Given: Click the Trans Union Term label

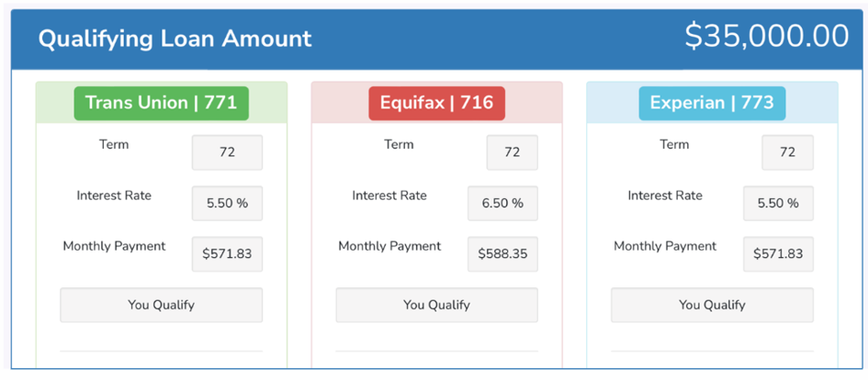Looking at the screenshot, I should (x=114, y=144).
